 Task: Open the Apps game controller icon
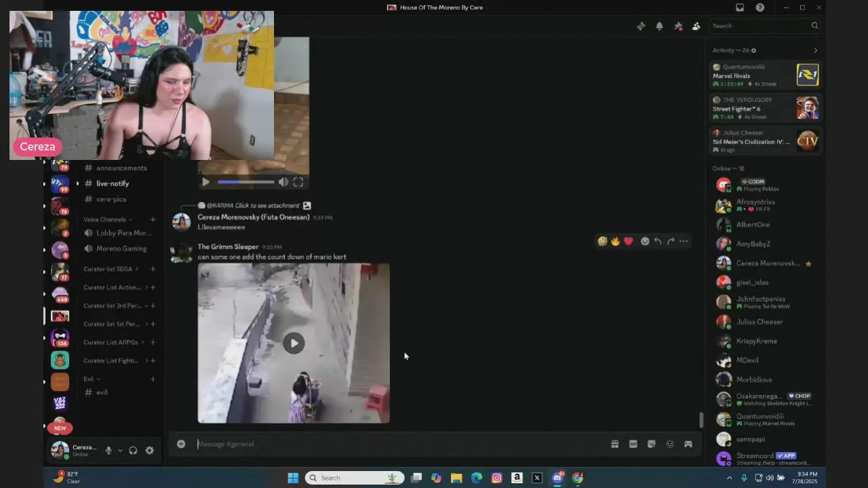(x=688, y=444)
